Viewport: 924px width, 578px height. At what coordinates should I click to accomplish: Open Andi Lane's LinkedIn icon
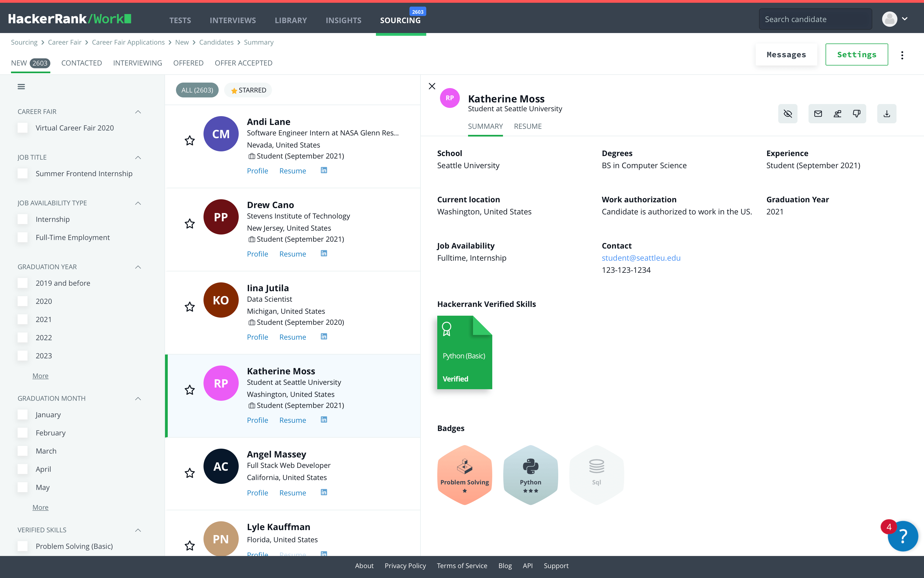tap(324, 170)
